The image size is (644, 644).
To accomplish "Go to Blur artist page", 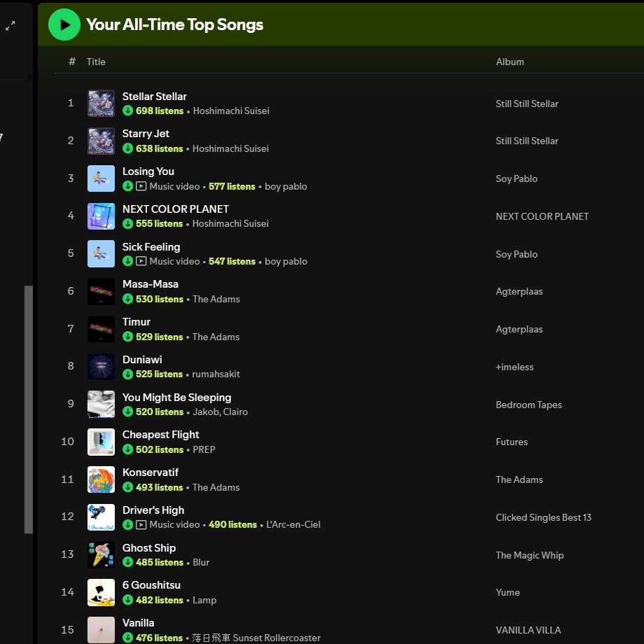I will [202, 562].
